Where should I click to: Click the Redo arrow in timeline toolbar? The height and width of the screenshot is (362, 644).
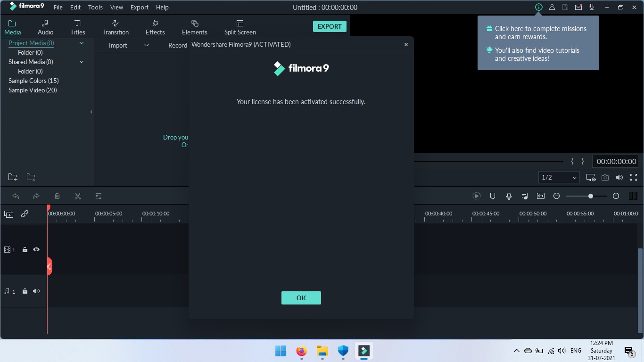pos(36,196)
